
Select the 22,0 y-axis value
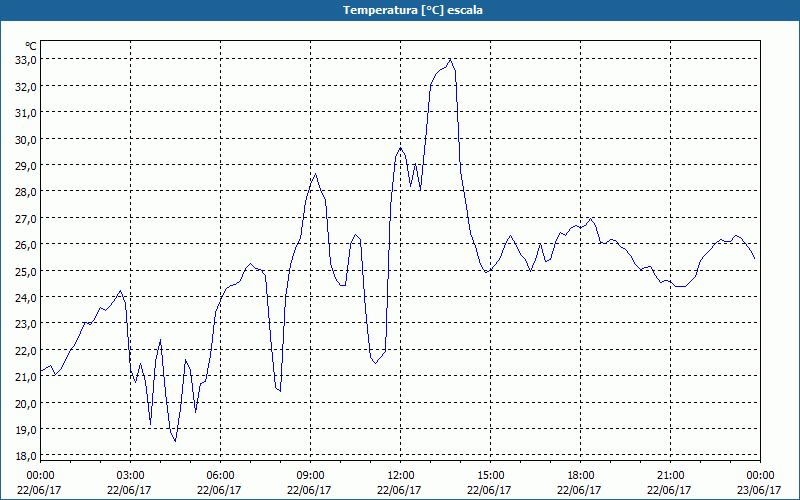27,350
